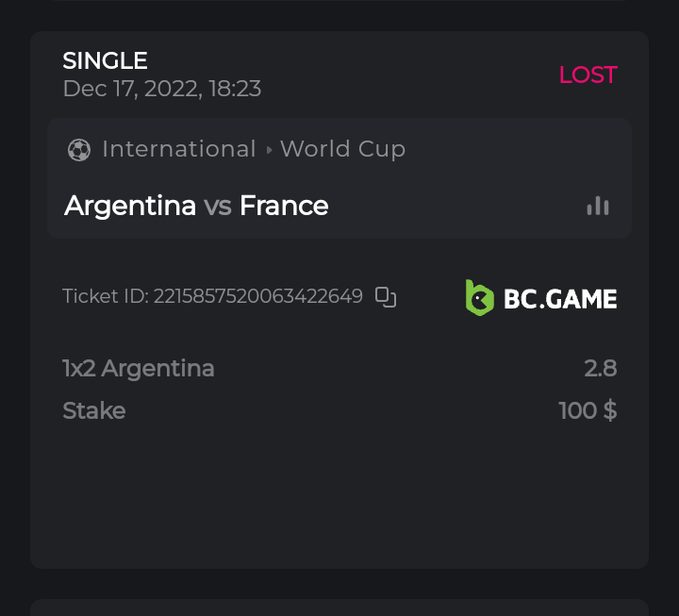
Task: Select the France team name
Action: tap(284, 206)
